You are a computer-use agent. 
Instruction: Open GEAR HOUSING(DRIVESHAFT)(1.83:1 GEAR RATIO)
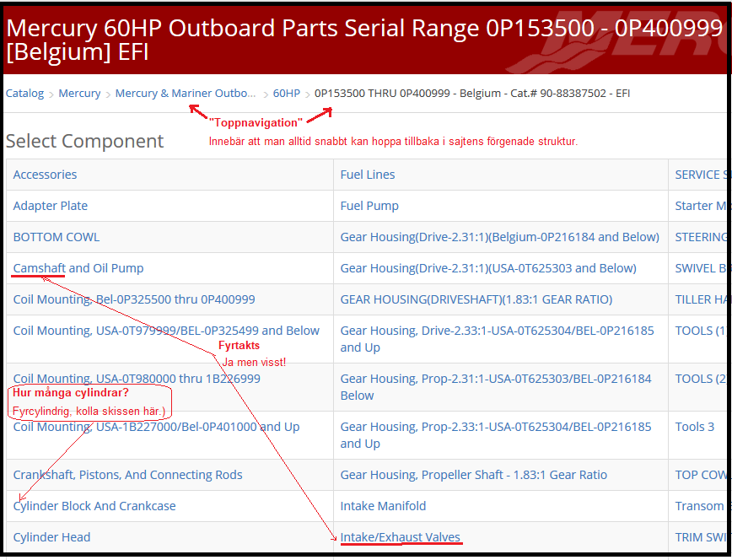[x=476, y=299]
